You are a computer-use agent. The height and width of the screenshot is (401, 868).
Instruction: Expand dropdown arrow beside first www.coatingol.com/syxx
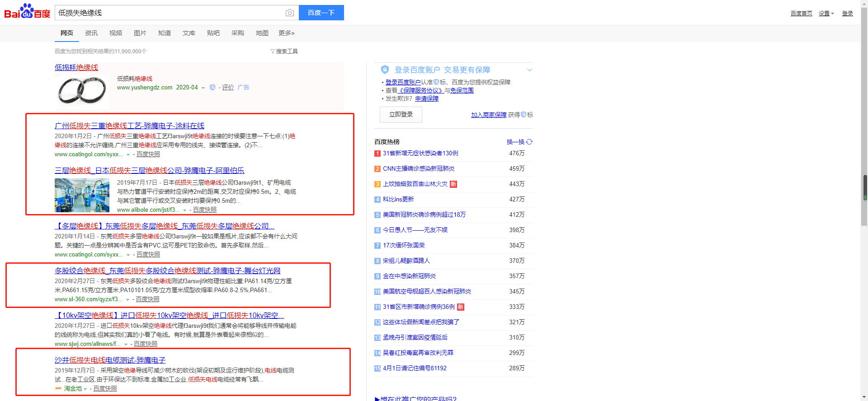128,154
